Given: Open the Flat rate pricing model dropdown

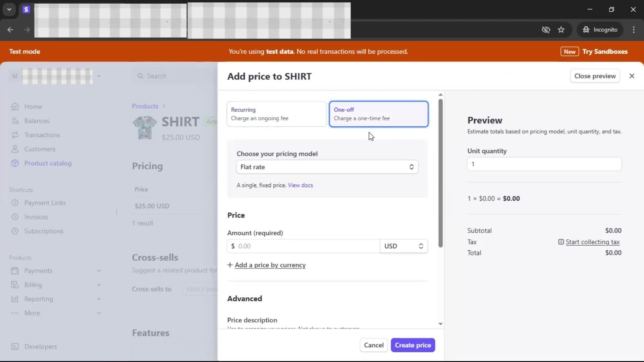Looking at the screenshot, I should pos(327,167).
